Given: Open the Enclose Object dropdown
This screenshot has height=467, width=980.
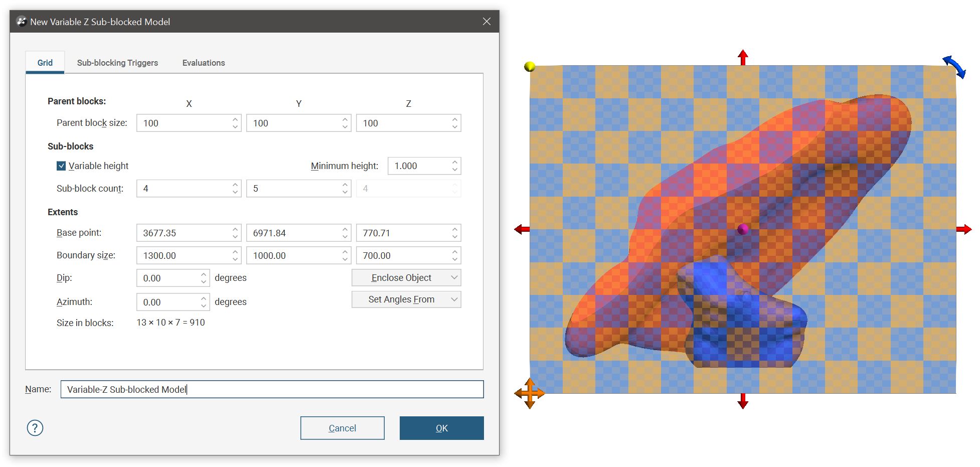Looking at the screenshot, I should (x=406, y=278).
